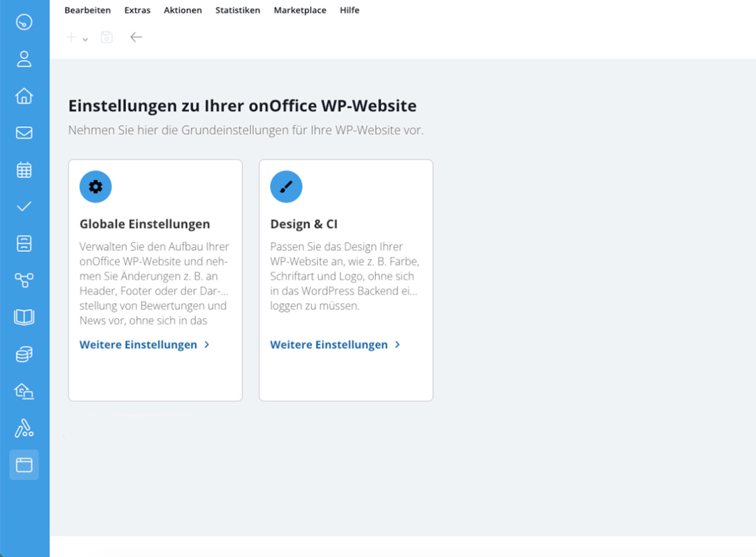The height and width of the screenshot is (557, 756).
Task: Click the gear icon on Globale Einstellungen card
Action: 96,187
